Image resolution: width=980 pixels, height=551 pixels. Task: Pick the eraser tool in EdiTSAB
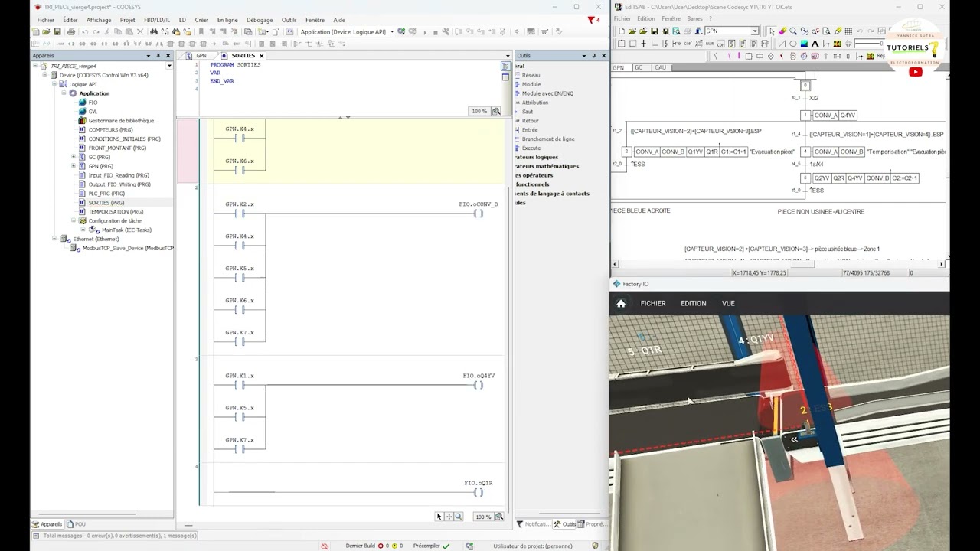point(783,31)
